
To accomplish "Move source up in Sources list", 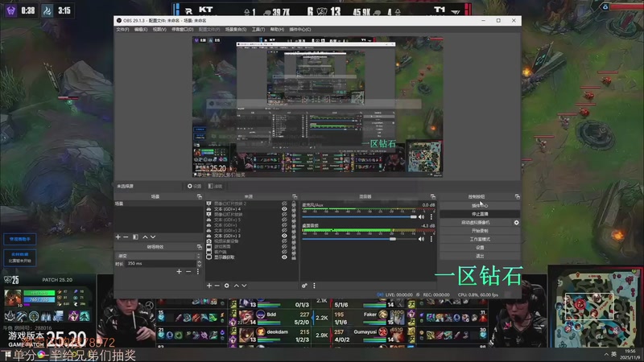I will tap(236, 286).
